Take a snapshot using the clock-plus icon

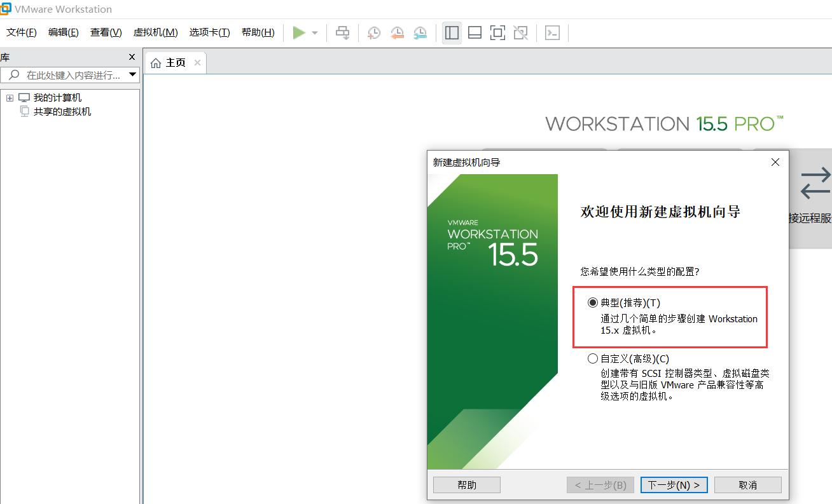374,32
